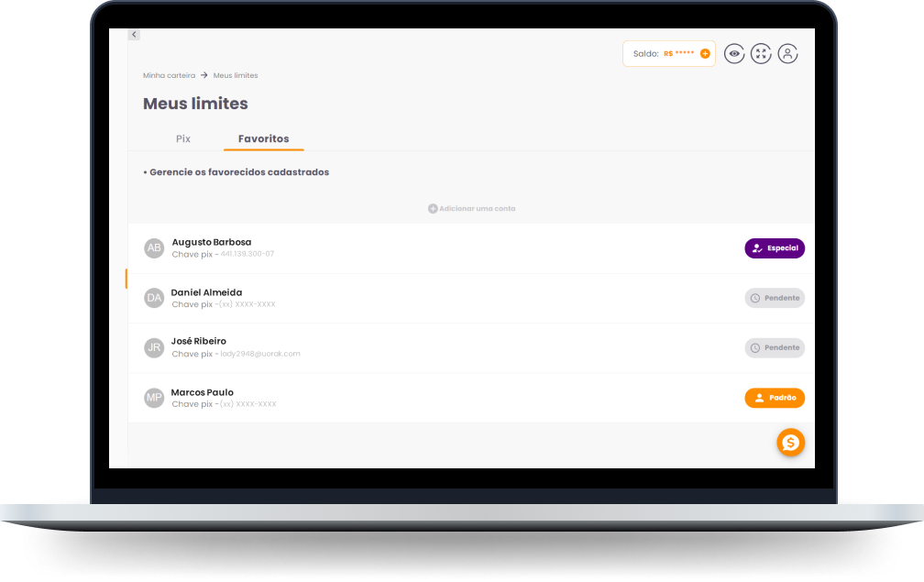924x582 pixels.
Task: Enter fullscreen with the expand icon
Action: pos(761,53)
